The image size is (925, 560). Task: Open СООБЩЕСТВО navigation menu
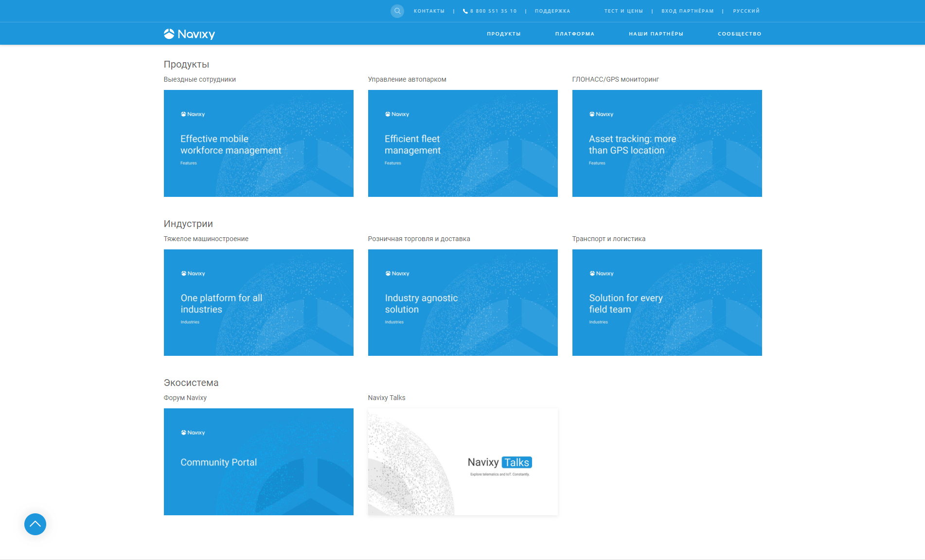[740, 34]
